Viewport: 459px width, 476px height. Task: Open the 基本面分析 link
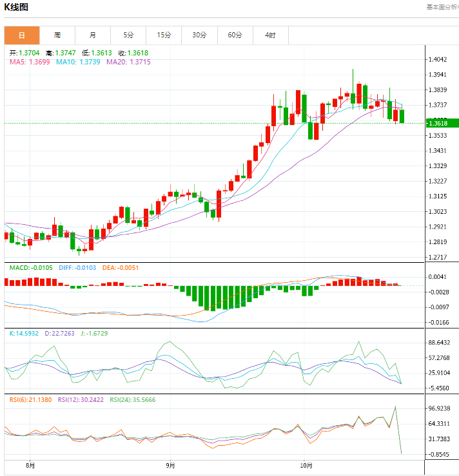443,7
